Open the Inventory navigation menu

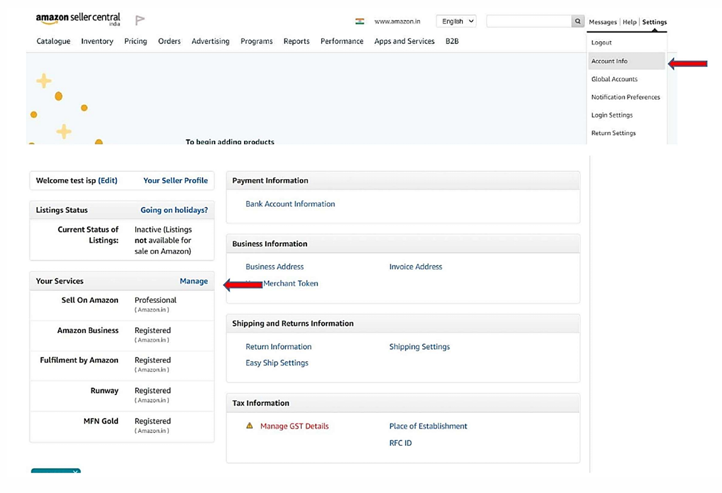click(97, 41)
